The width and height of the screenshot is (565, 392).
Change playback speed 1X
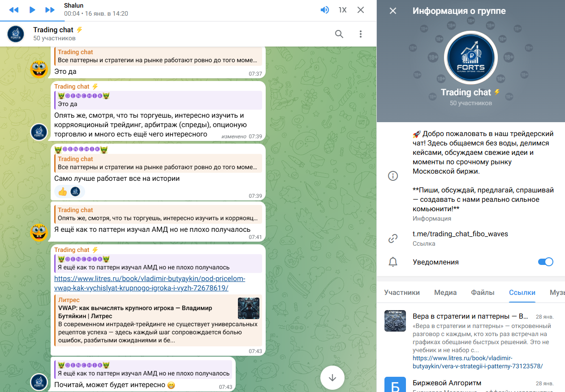click(343, 10)
